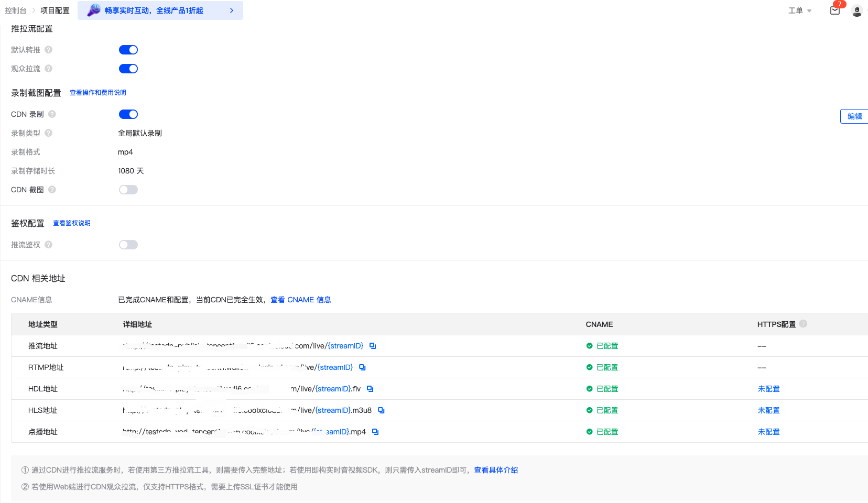Click 未配置 HTTPS link for HDL地址
Image resolution: width=868 pixels, height=503 pixels.
click(x=768, y=389)
